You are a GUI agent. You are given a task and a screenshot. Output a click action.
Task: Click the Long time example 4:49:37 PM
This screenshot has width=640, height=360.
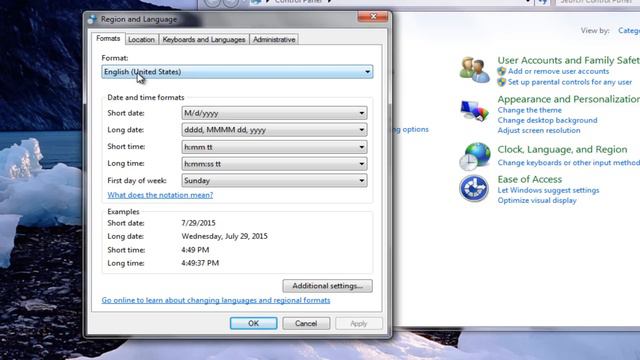200,263
